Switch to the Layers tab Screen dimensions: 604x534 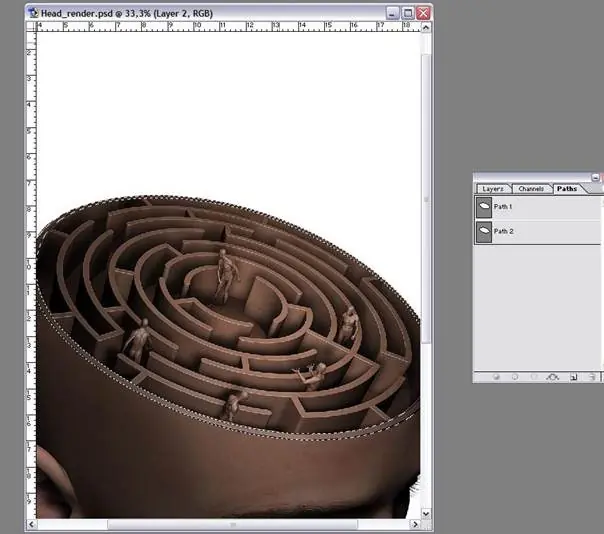(492, 188)
